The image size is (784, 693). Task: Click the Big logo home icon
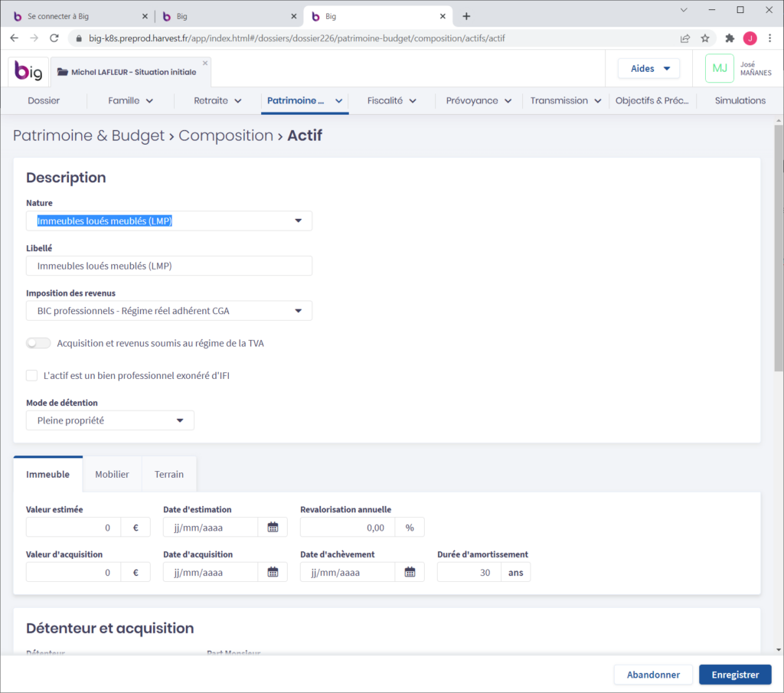(29, 71)
